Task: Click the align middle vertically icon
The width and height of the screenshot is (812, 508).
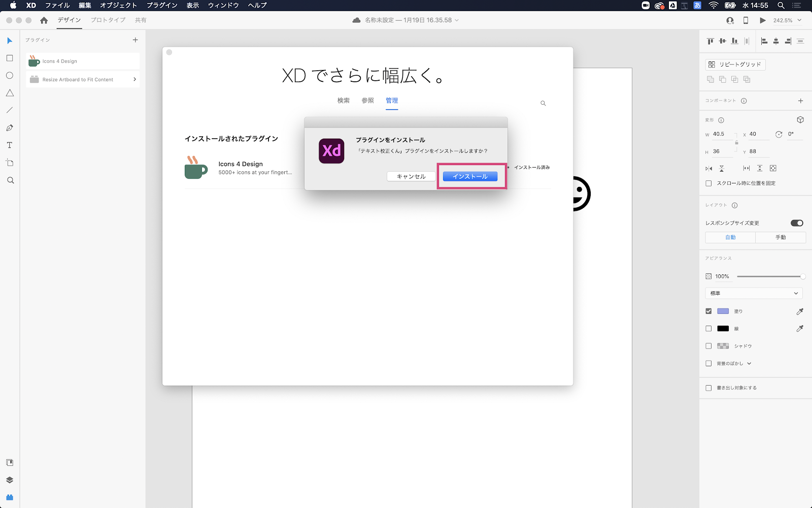Action: point(723,41)
